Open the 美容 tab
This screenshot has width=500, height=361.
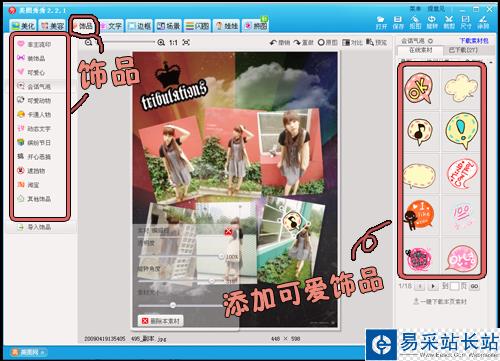52,26
